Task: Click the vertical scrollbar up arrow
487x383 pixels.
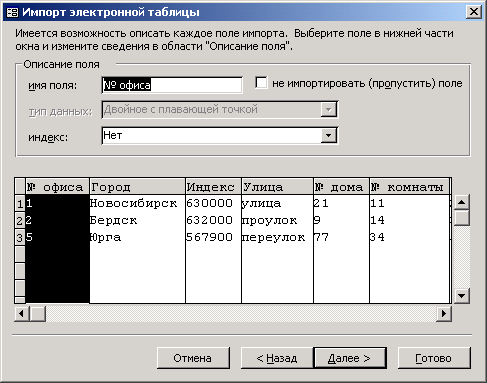Action: click(x=462, y=202)
